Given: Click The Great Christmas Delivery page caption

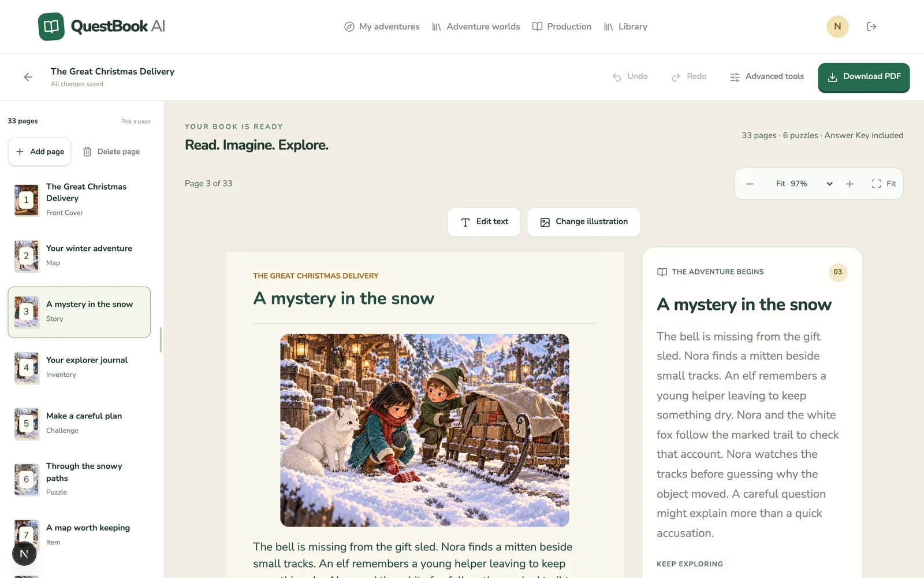Looking at the screenshot, I should 316,276.
